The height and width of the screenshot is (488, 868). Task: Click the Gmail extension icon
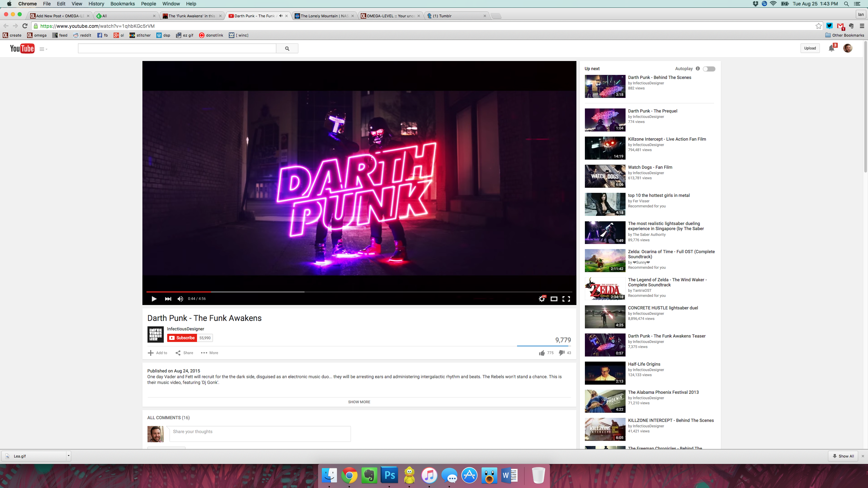840,26
